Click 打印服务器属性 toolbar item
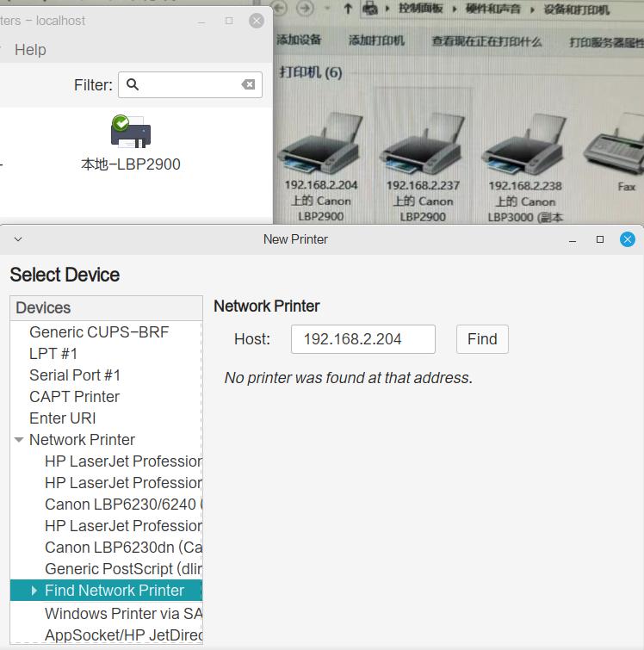The width and height of the screenshot is (644, 650). tap(606, 42)
